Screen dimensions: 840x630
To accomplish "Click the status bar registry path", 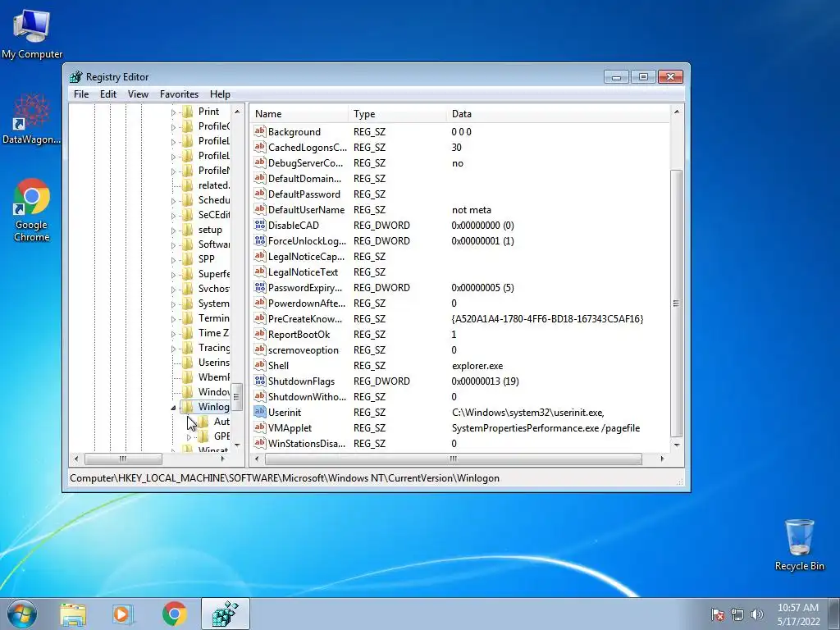I will [285, 478].
